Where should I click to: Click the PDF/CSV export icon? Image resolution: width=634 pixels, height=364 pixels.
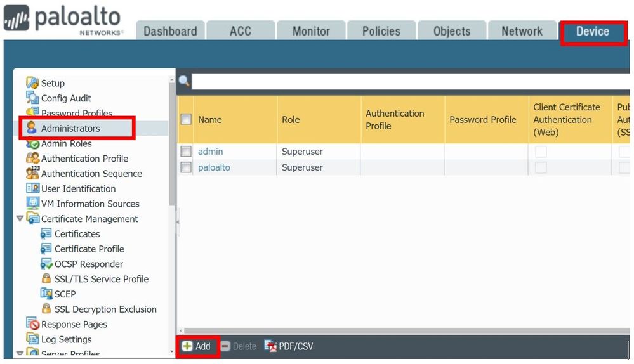tap(270, 346)
